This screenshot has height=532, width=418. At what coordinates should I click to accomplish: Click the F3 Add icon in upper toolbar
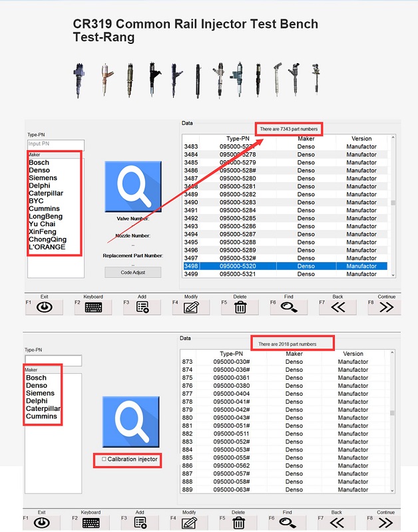click(142, 307)
